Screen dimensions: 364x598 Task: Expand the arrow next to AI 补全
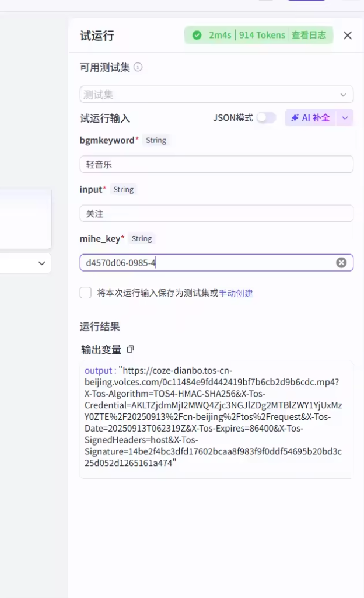click(345, 118)
